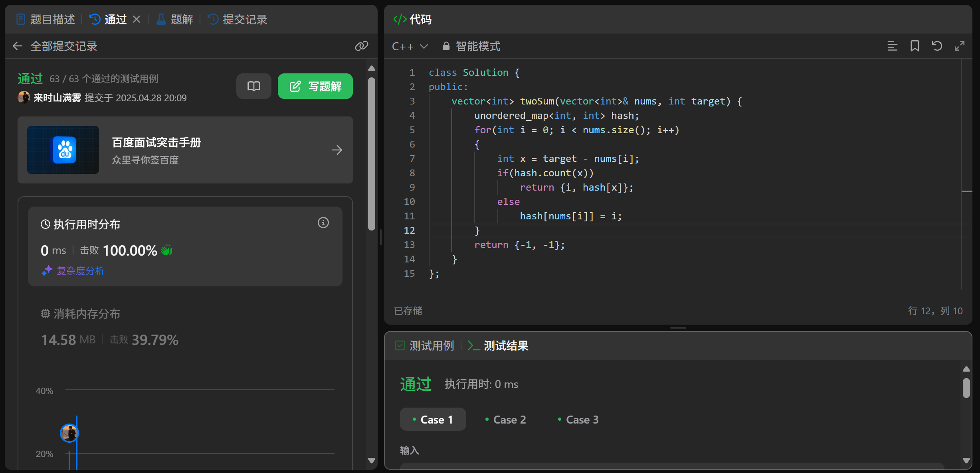Expand the code editor to fullscreen
The width and height of the screenshot is (980, 473).
coord(959,46)
